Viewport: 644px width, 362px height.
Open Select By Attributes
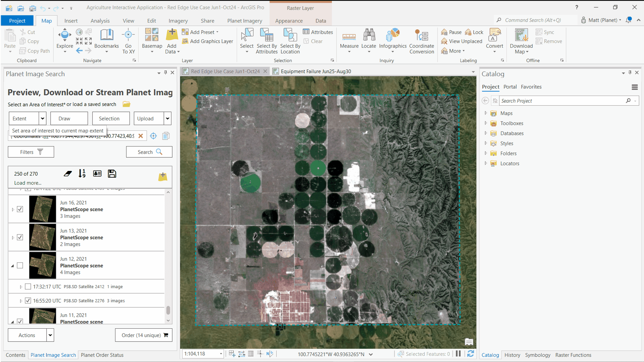coord(267,41)
